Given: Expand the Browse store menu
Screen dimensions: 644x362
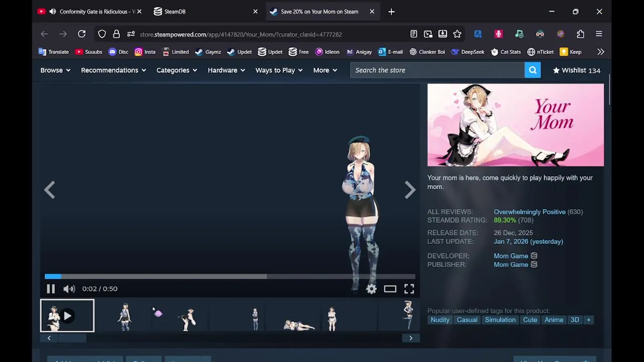Looking at the screenshot, I should [55, 70].
